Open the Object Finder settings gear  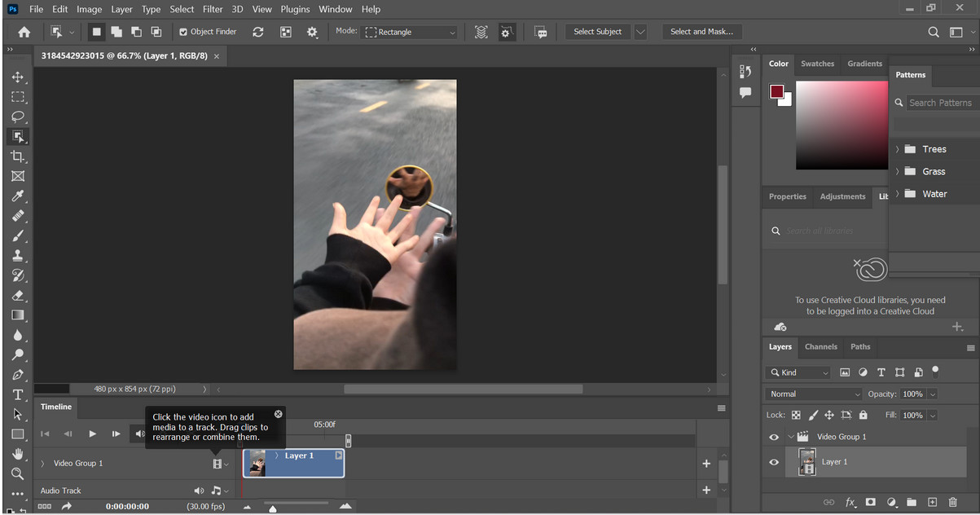tap(312, 32)
